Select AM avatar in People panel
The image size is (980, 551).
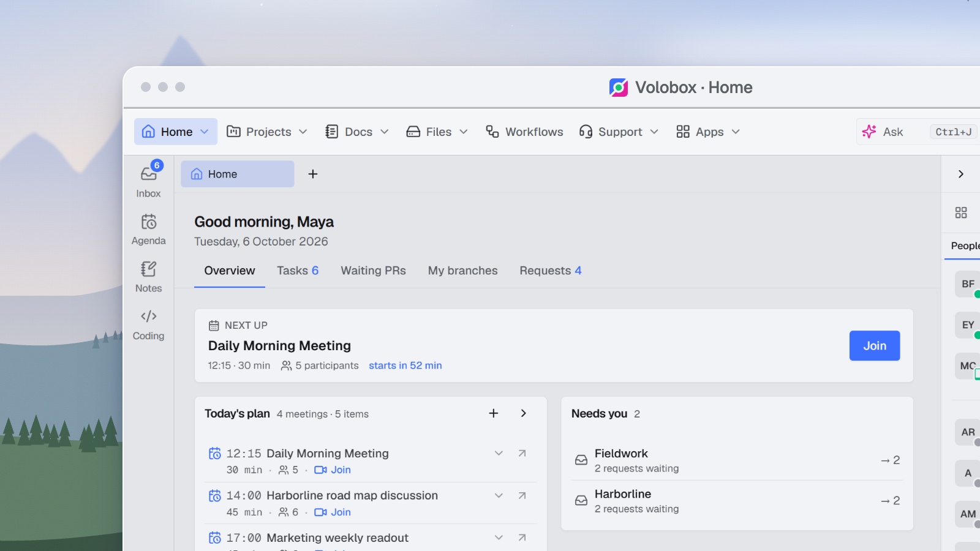(968, 514)
